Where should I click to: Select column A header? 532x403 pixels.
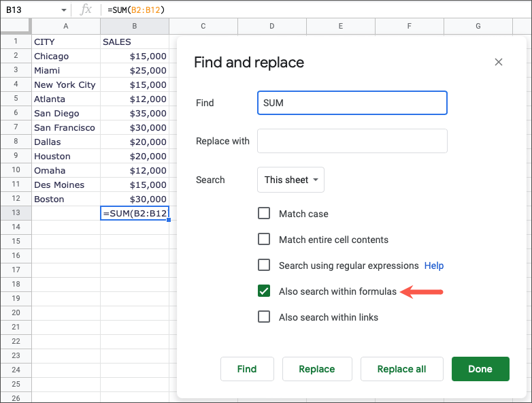click(66, 26)
